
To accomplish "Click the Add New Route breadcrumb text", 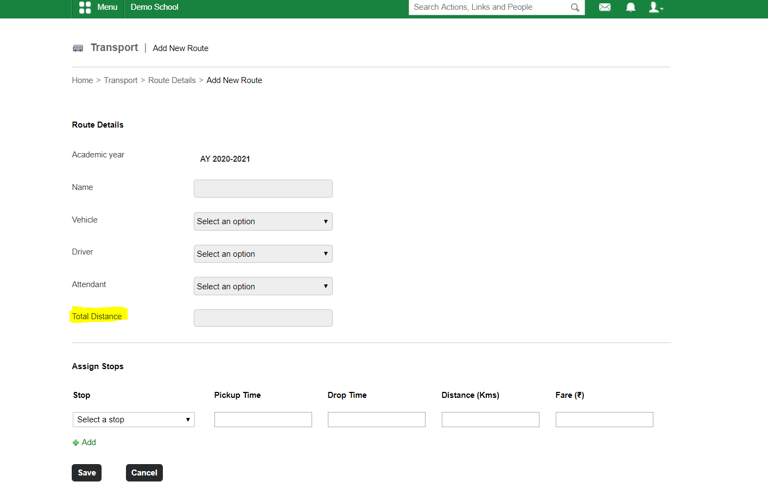I will tap(234, 80).
